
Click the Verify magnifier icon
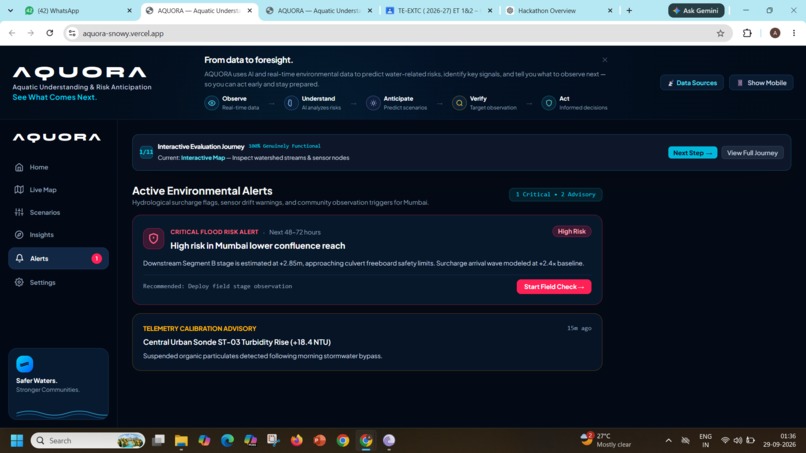tap(459, 103)
